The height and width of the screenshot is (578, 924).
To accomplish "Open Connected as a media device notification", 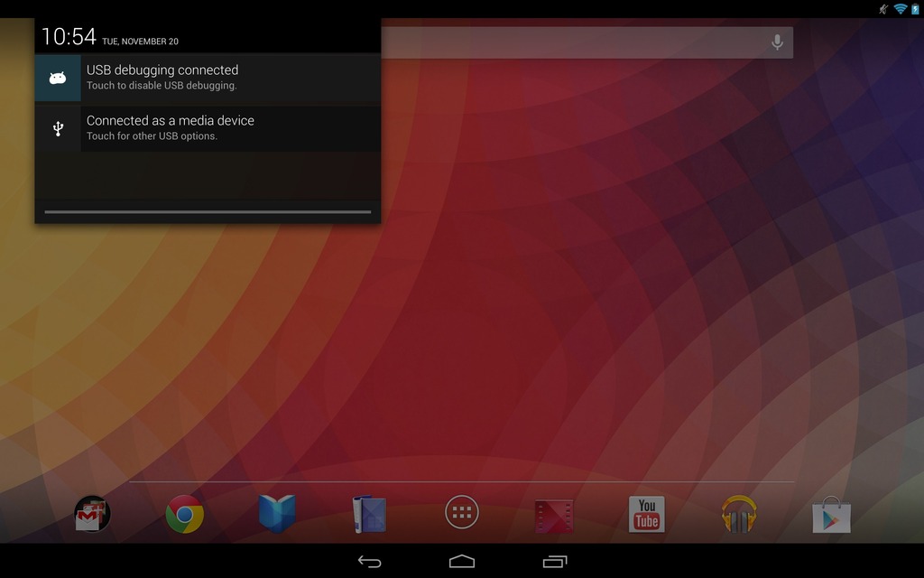I will click(208, 128).
